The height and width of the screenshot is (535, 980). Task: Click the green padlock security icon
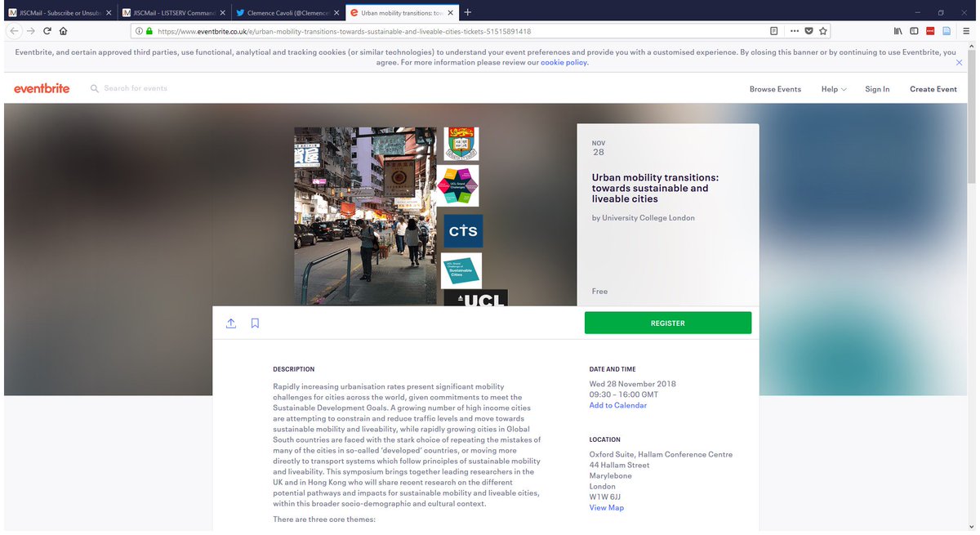pos(149,31)
